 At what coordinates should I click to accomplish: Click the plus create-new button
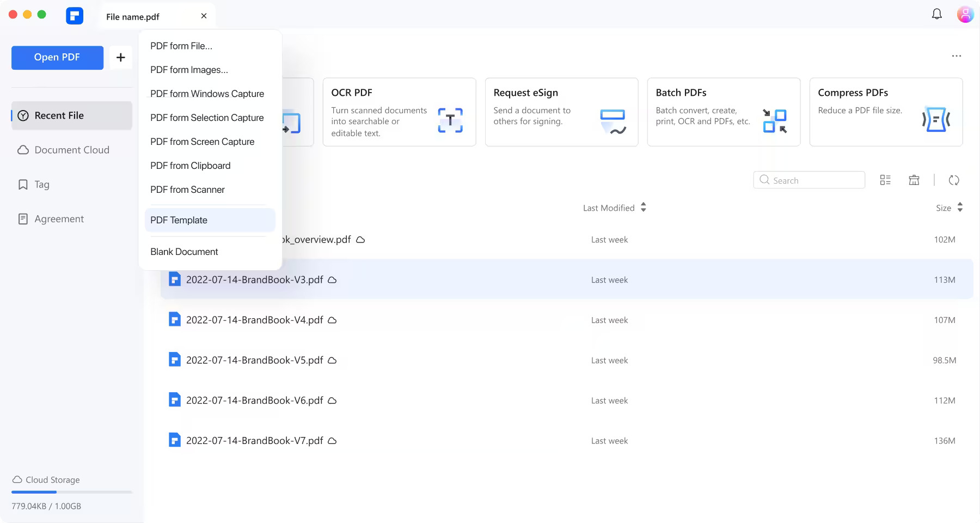[121, 57]
